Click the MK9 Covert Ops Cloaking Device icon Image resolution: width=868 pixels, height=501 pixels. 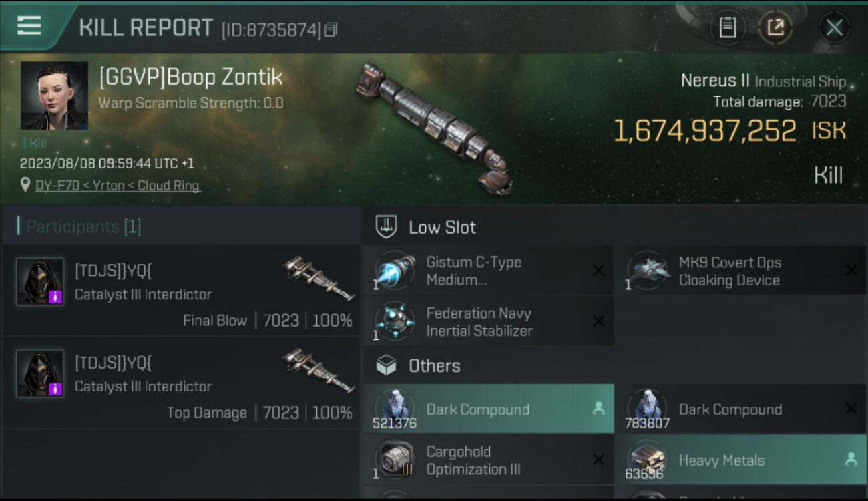pos(647,270)
